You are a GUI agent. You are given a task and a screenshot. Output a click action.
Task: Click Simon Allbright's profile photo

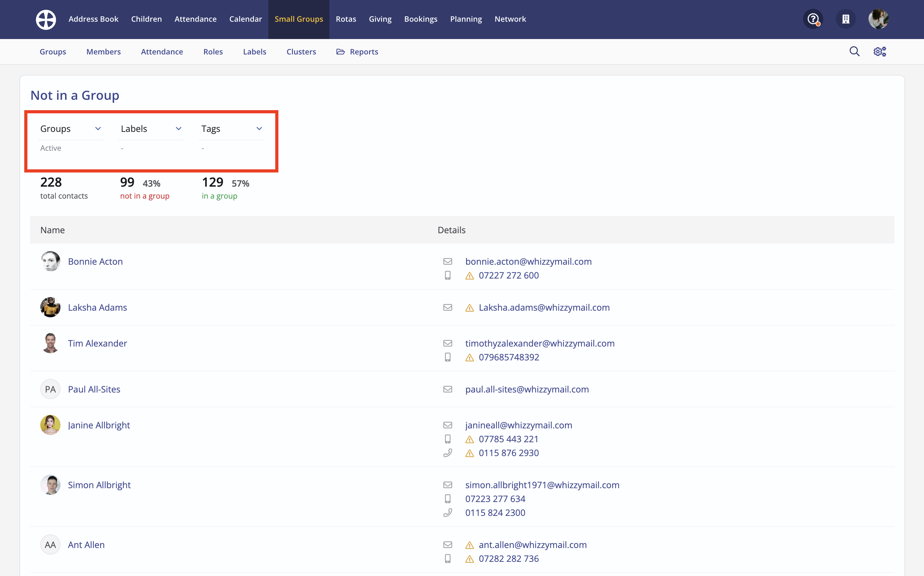50,485
